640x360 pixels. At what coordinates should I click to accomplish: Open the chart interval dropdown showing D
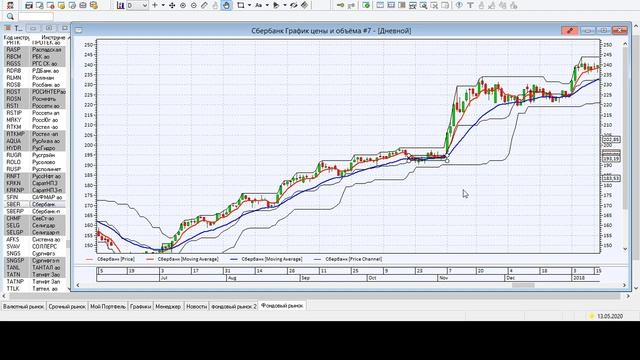[137, 5]
